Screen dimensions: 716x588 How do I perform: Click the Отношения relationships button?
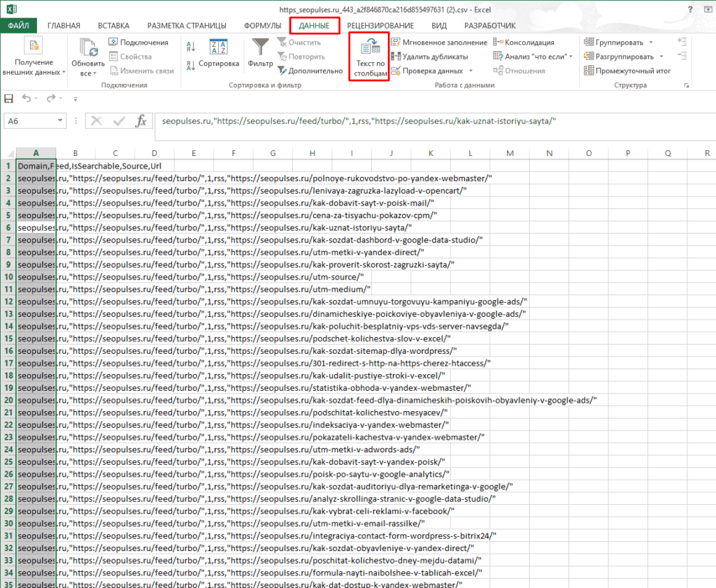[520, 71]
